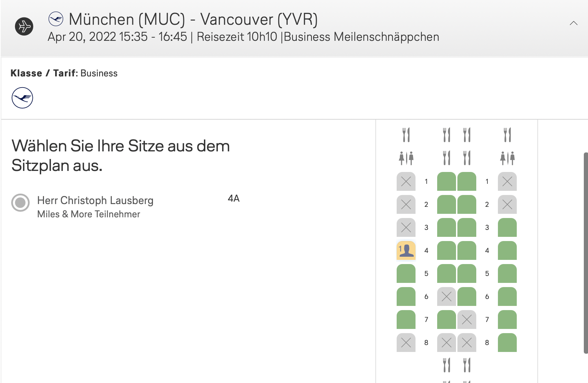Click the blocked right window seat in row 2

(x=507, y=204)
